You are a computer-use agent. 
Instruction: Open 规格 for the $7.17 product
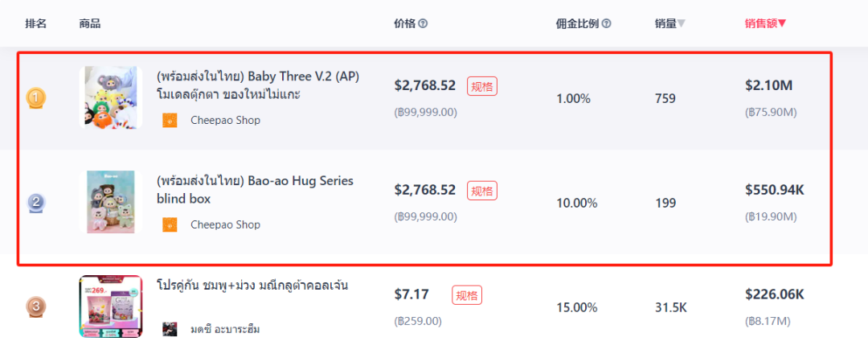(x=466, y=295)
